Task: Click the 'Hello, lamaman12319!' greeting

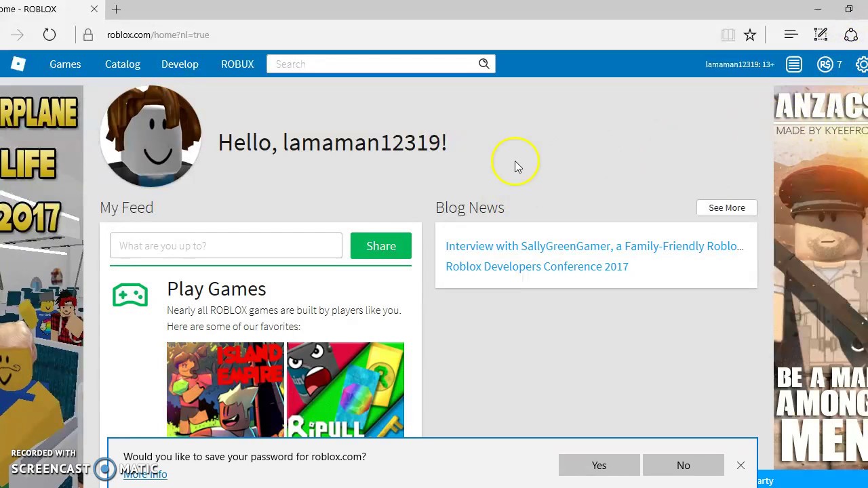Action: pyautogui.click(x=332, y=142)
